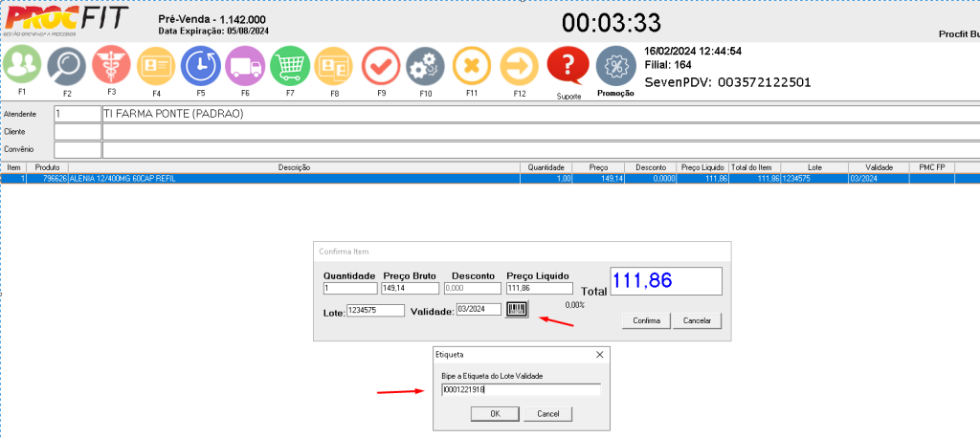Open the Promoção percent icon
The image size is (980, 438).
click(x=615, y=66)
